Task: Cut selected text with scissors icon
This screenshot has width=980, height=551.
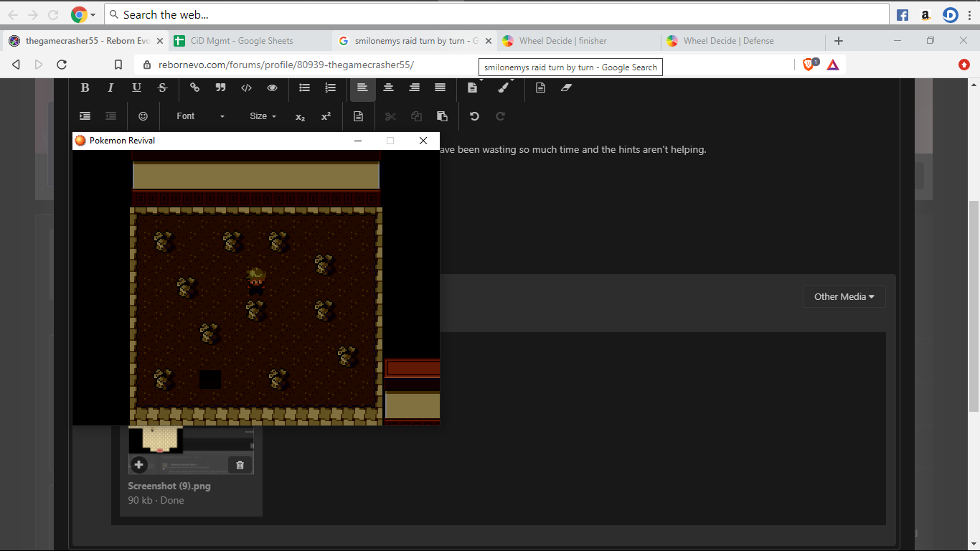Action: pyautogui.click(x=390, y=116)
